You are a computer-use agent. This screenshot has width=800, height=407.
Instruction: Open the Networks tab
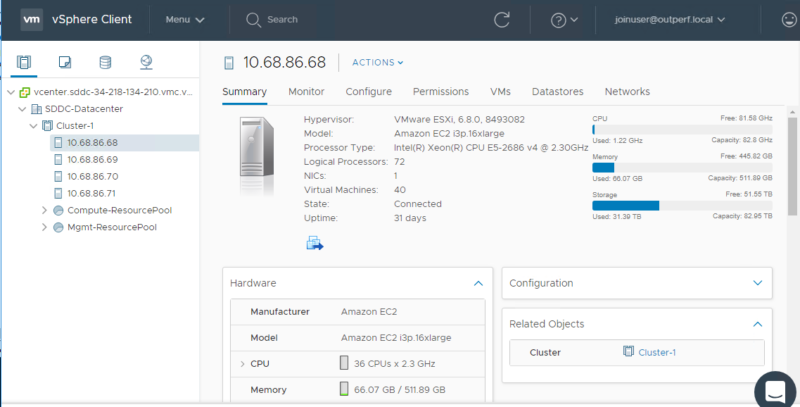click(627, 92)
